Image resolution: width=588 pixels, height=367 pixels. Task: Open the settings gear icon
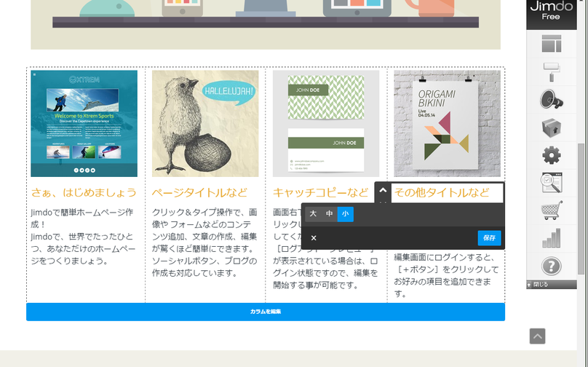click(x=552, y=155)
